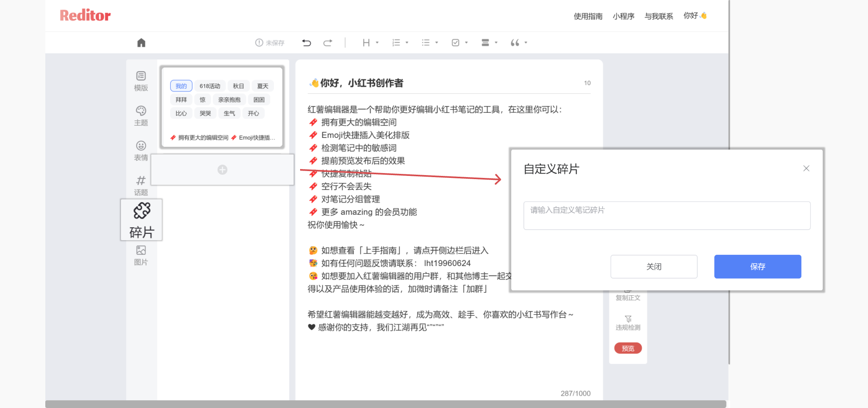Select the divider line icon
This screenshot has width=868, height=408.
click(485, 42)
